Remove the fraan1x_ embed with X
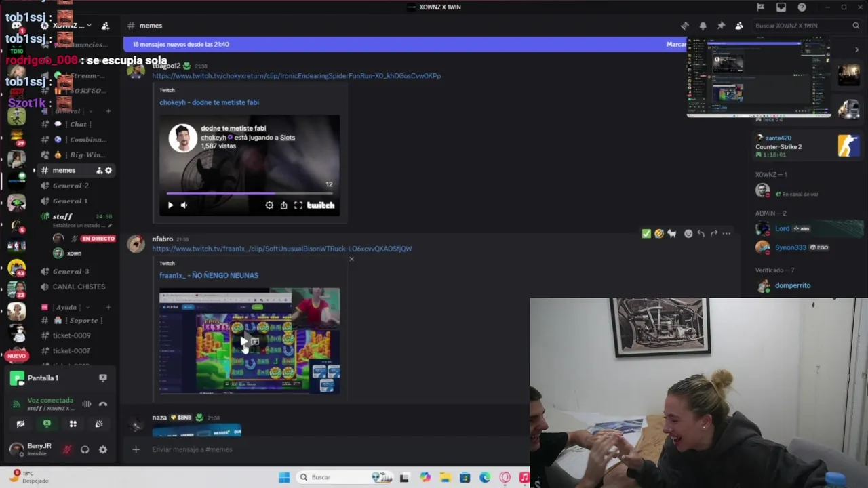Viewport: 868px width, 488px height. coord(351,259)
